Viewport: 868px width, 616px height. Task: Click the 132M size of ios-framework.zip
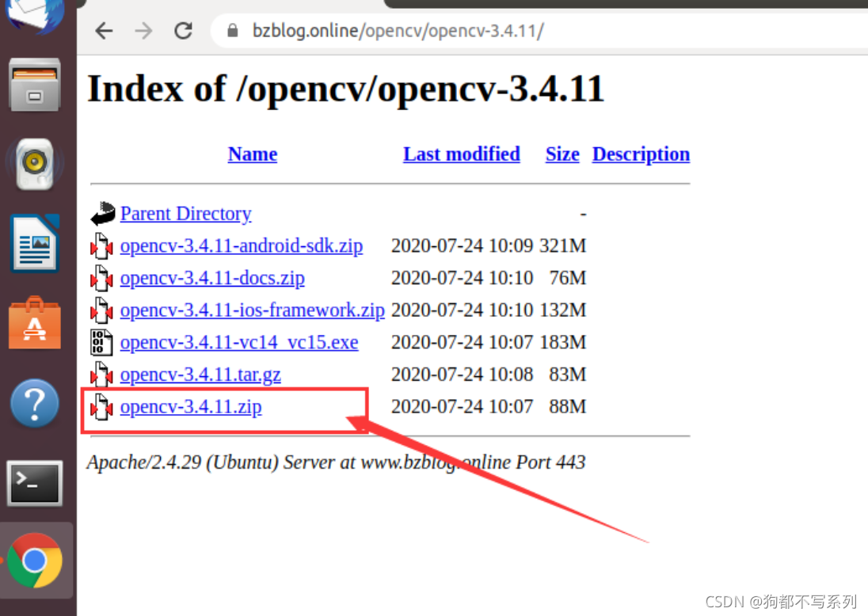coord(563,310)
